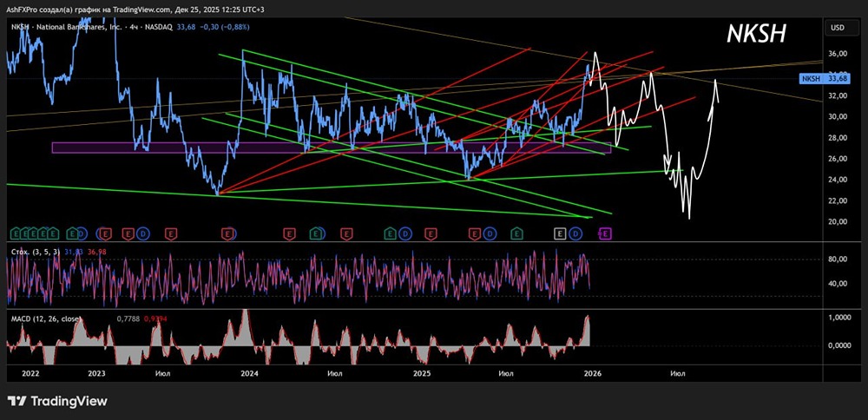
Task: Click 28,00 on the price axis
Action: pyautogui.click(x=838, y=138)
